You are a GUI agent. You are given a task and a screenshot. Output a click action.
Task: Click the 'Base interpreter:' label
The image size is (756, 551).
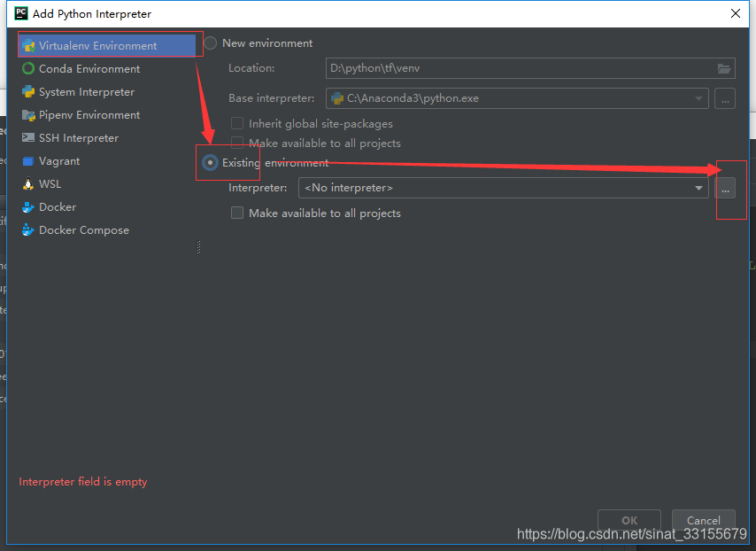[x=272, y=98]
